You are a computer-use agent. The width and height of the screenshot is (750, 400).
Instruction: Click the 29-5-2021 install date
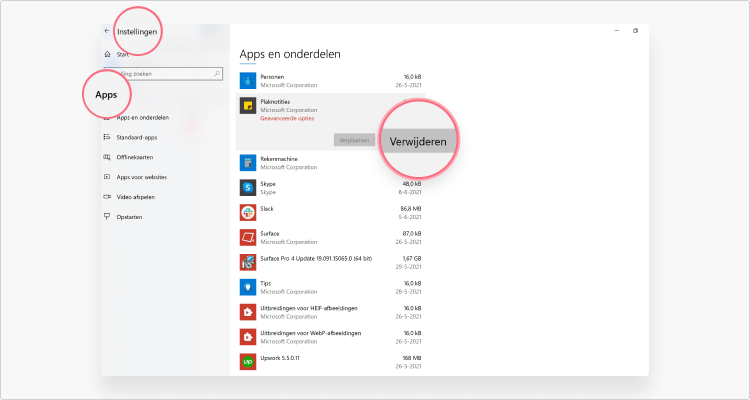(408, 267)
